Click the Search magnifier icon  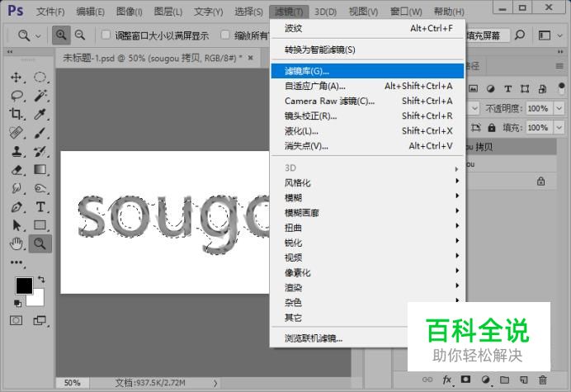click(520, 35)
